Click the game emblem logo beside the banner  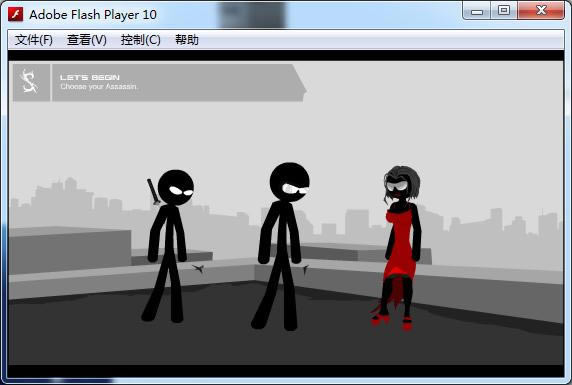point(30,82)
